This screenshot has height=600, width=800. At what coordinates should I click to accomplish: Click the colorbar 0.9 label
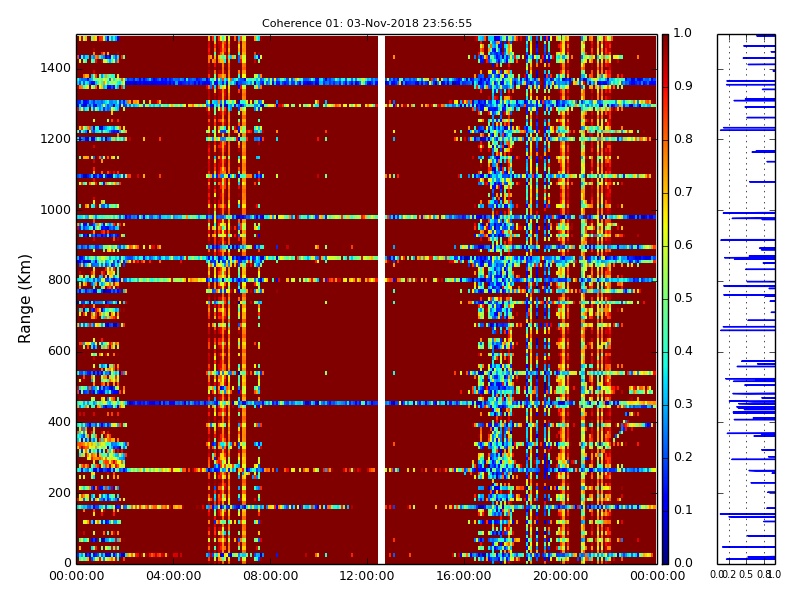coord(683,86)
